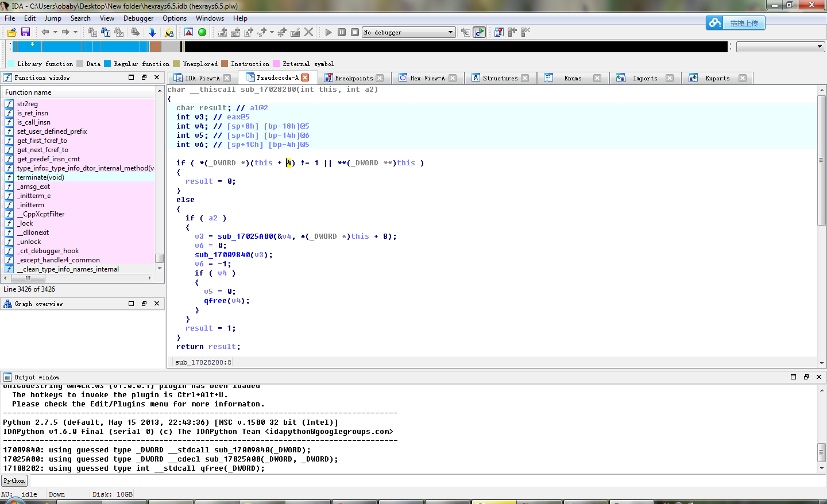Click the last toolbar icon with small X
The height and width of the screenshot is (504, 827).
pyautogui.click(x=525, y=32)
